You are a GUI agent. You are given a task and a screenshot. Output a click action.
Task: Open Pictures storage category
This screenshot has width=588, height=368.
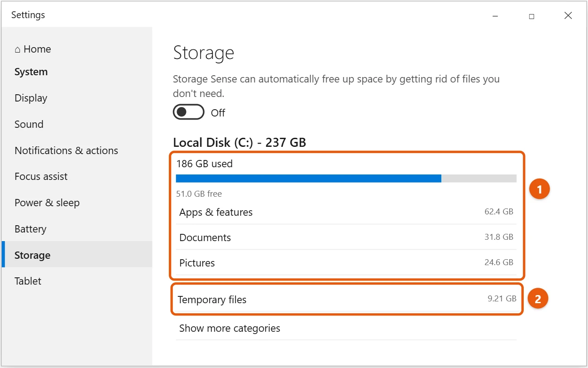tap(346, 263)
